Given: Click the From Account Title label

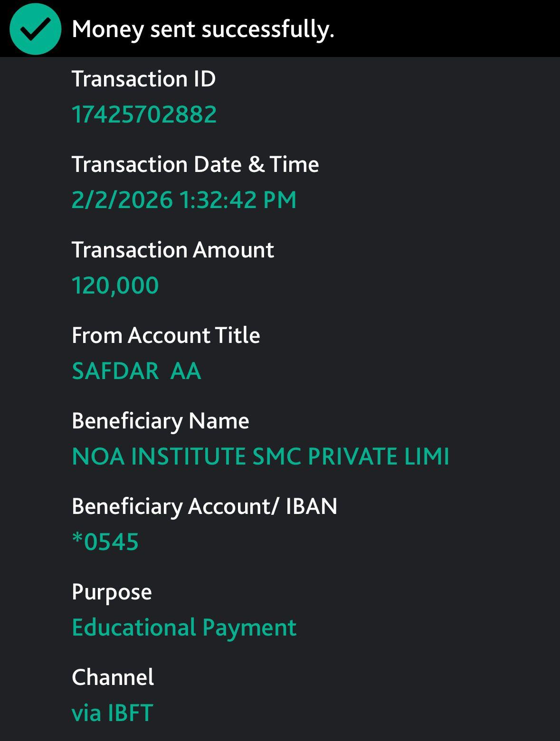Looking at the screenshot, I should click(166, 335).
